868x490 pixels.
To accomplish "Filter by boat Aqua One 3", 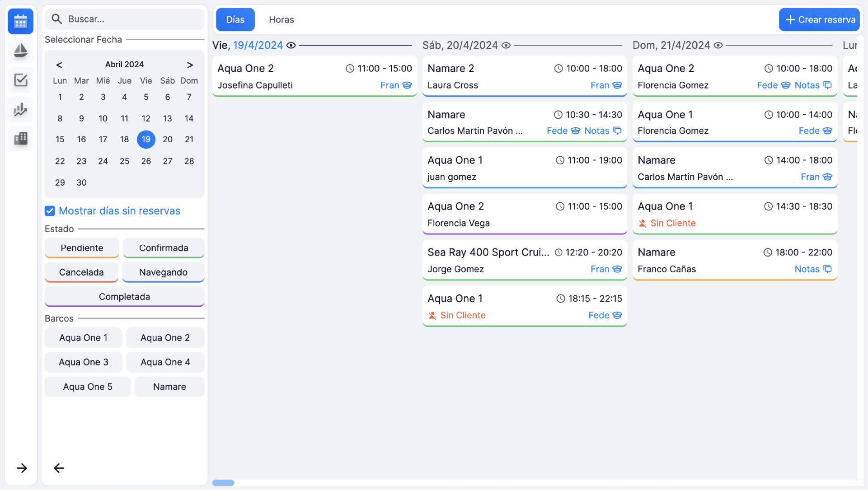I will 84,362.
